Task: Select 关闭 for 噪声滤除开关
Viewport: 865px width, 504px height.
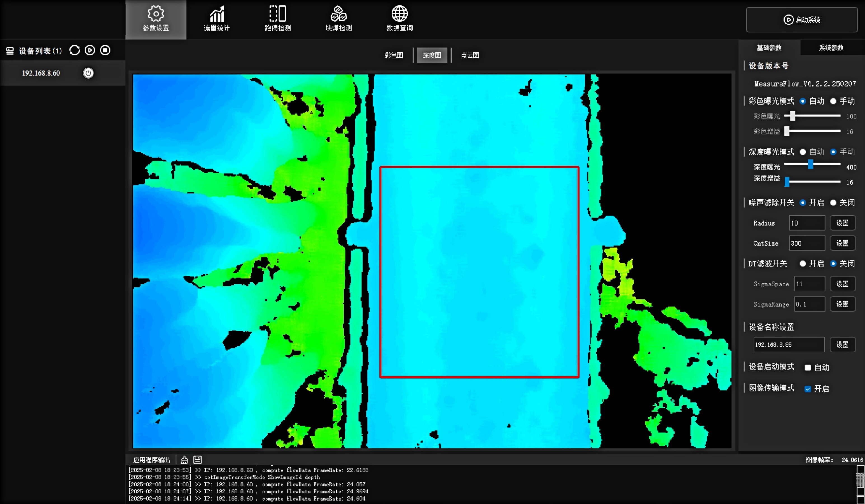Action: [x=833, y=203]
